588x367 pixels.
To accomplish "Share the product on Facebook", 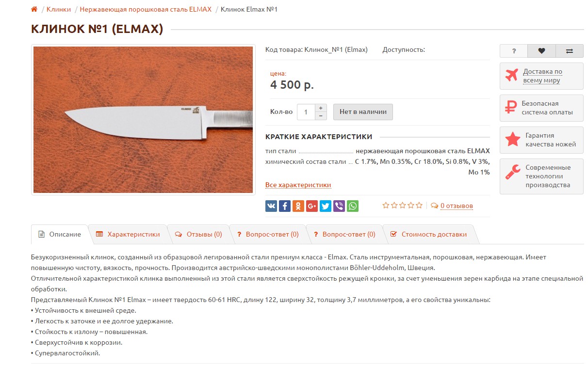I will [285, 206].
